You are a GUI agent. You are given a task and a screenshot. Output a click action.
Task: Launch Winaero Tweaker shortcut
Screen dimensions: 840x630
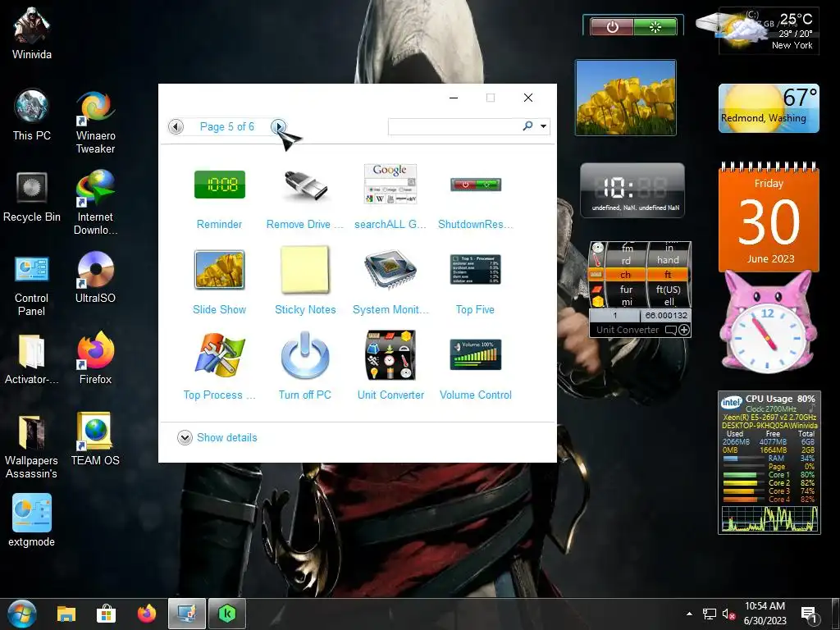(x=95, y=122)
